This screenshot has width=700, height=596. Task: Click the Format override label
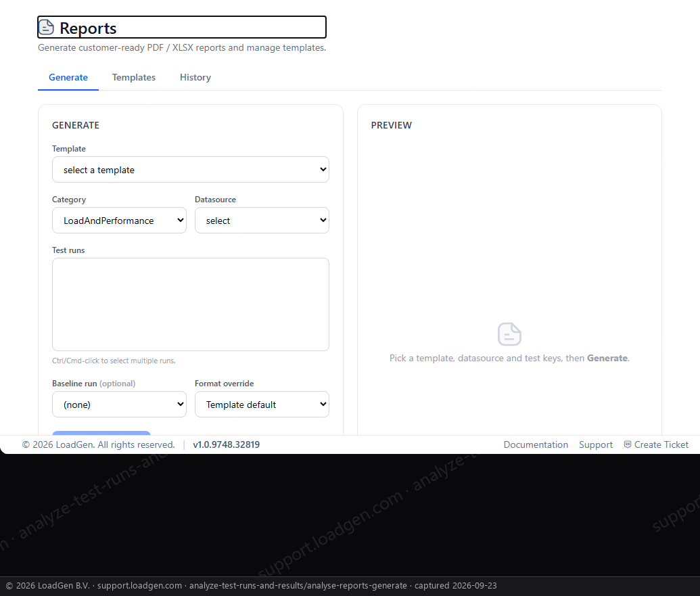224,384
